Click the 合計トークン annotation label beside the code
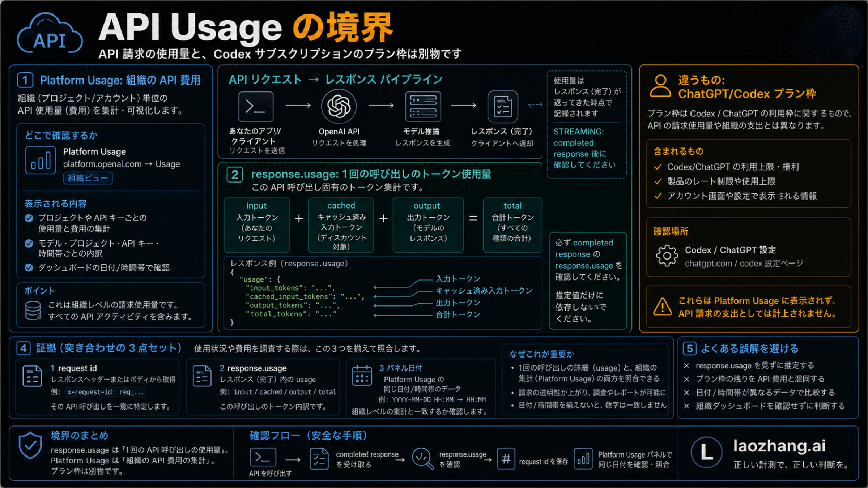Image resolution: width=868 pixels, height=488 pixels. [458, 314]
